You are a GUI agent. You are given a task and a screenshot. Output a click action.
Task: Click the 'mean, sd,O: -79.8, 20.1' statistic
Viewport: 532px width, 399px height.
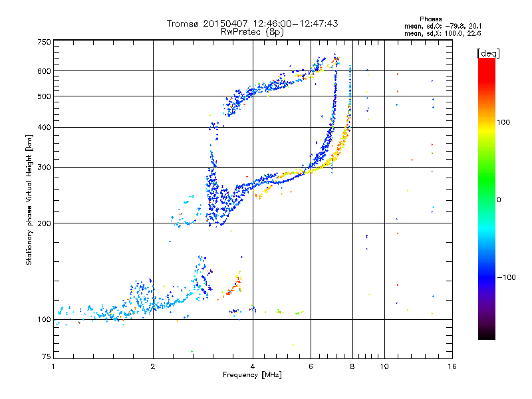(442, 26)
